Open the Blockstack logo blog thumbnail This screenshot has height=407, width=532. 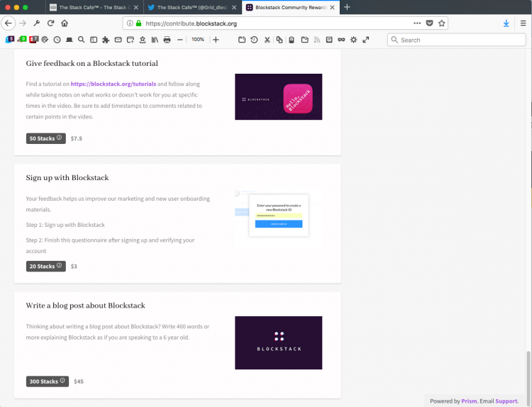point(279,343)
